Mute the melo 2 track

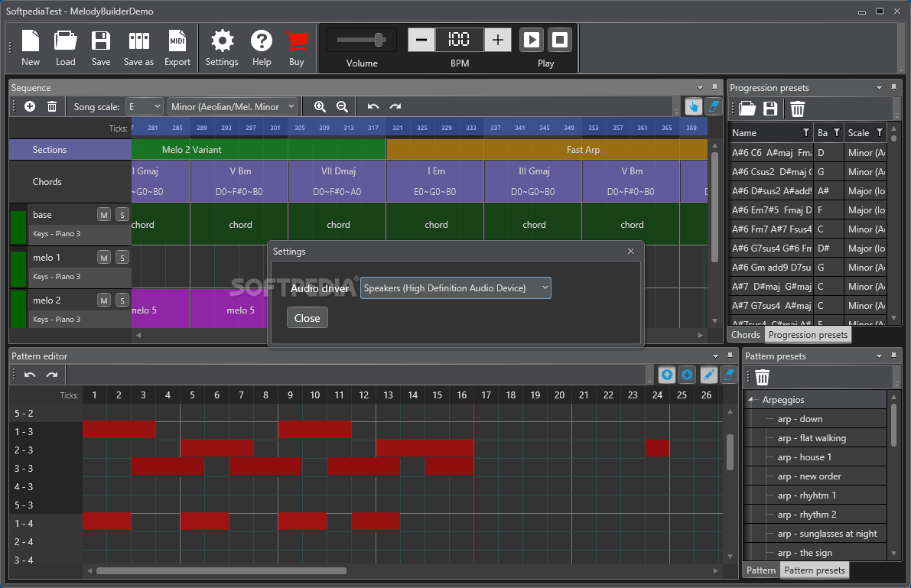click(x=104, y=300)
